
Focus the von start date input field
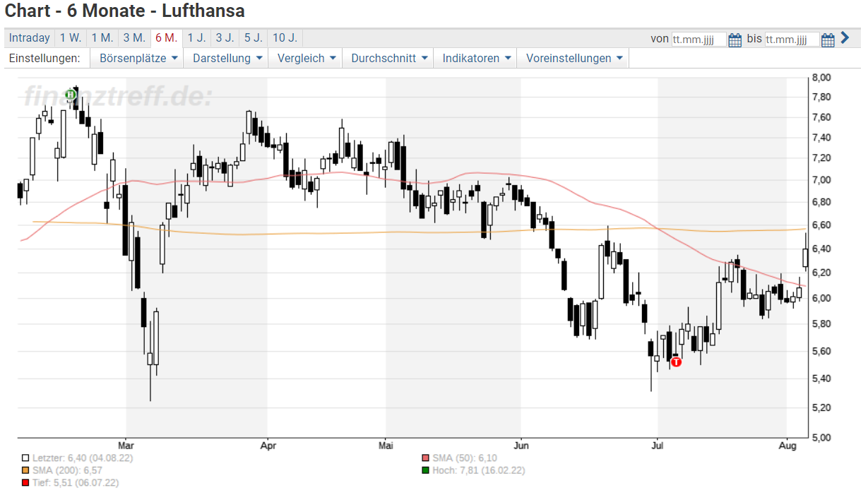coord(698,40)
